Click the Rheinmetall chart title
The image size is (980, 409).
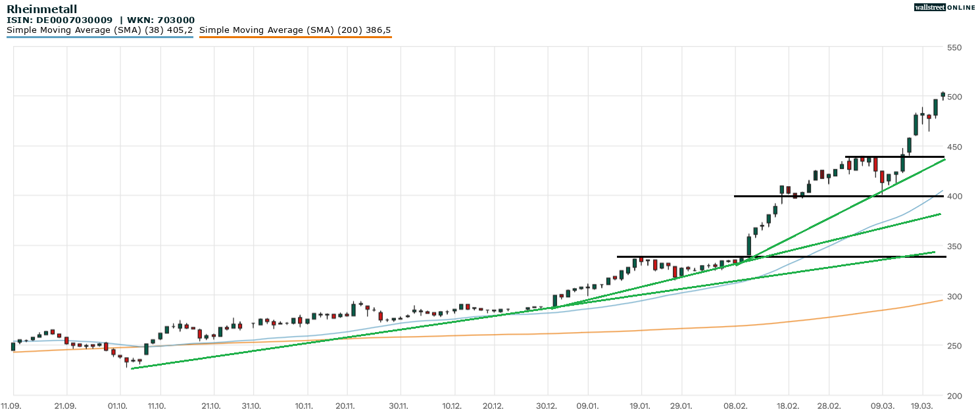pos(41,9)
